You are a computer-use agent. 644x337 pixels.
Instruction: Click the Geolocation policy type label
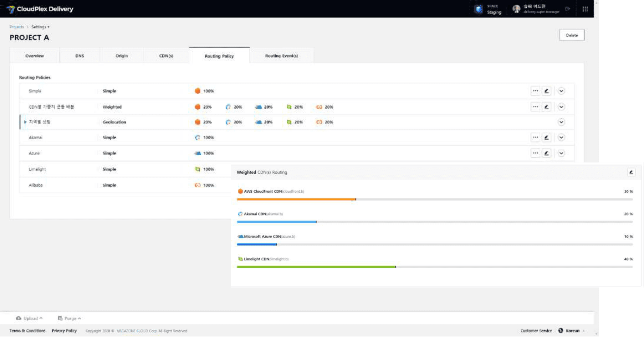click(114, 122)
